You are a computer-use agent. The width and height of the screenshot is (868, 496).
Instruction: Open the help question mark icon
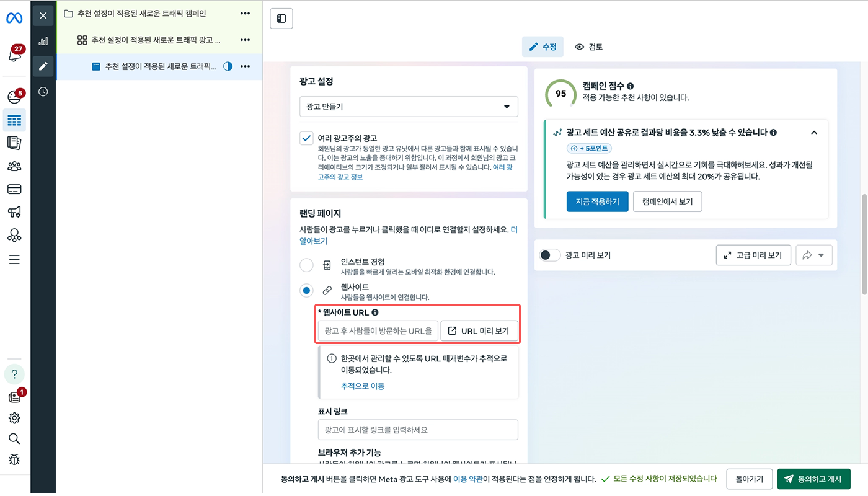(14, 374)
